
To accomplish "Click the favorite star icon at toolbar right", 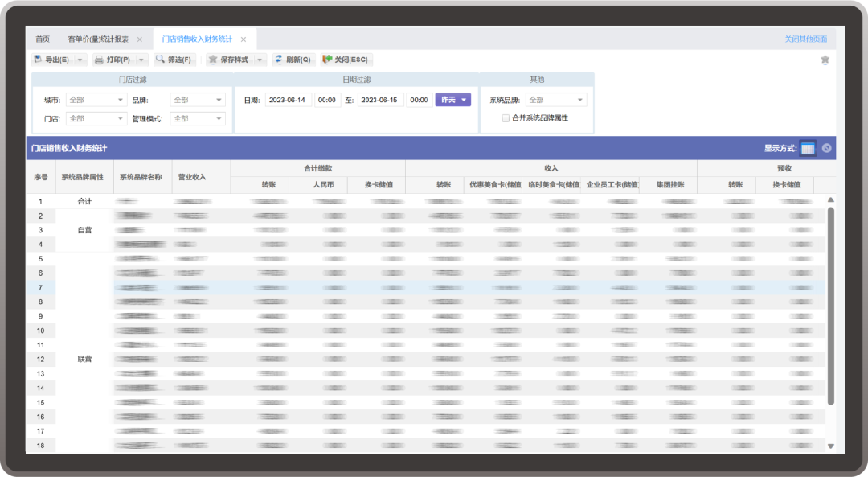I will (825, 60).
